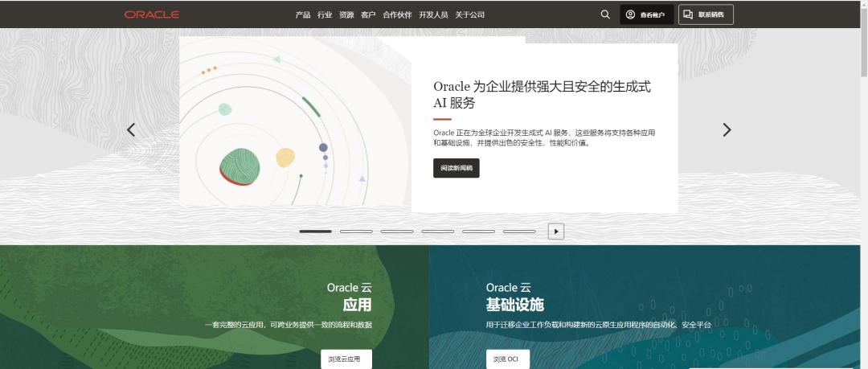
Task: Show previous carousel slide arrow
Action: [131, 130]
